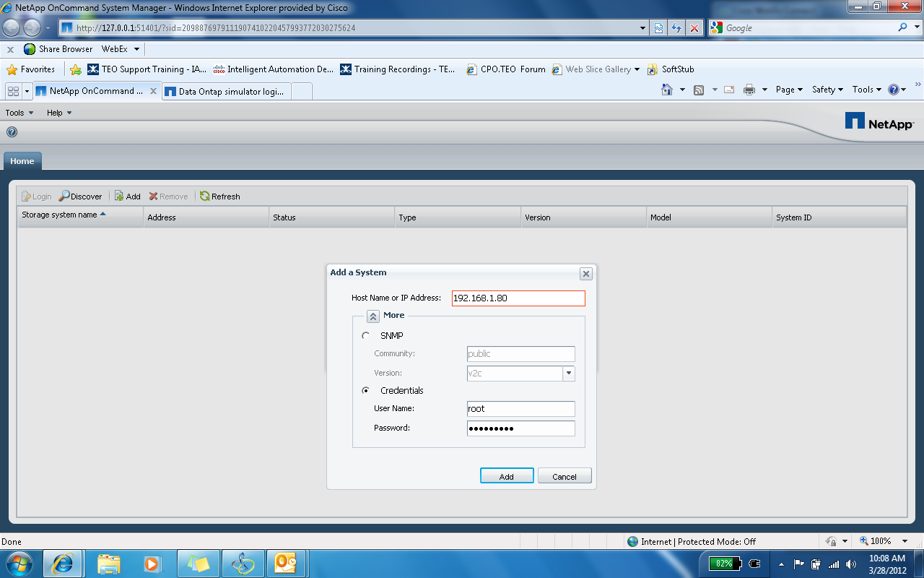Viewport: 924px width, 578px height.
Task: Click the RSS Feeds icon
Action: click(698, 90)
